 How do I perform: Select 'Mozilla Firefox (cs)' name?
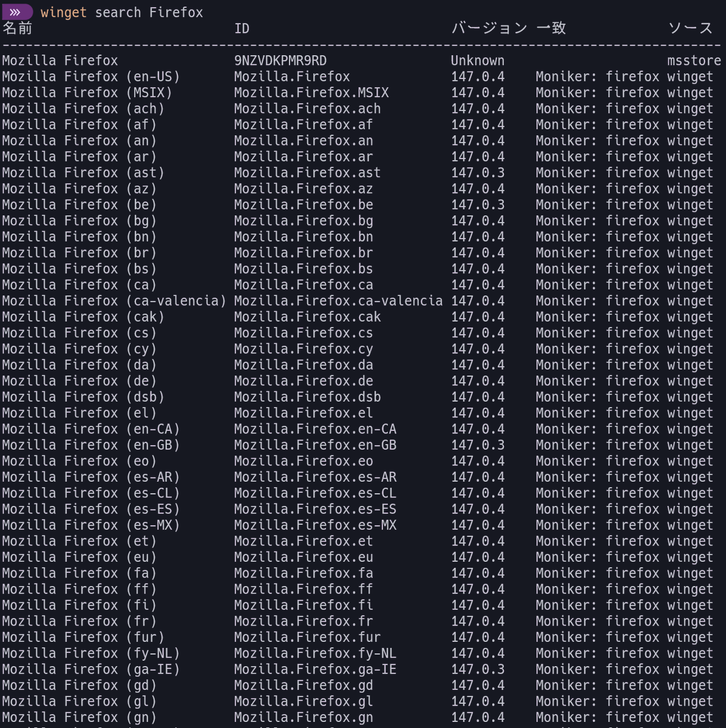pos(80,333)
